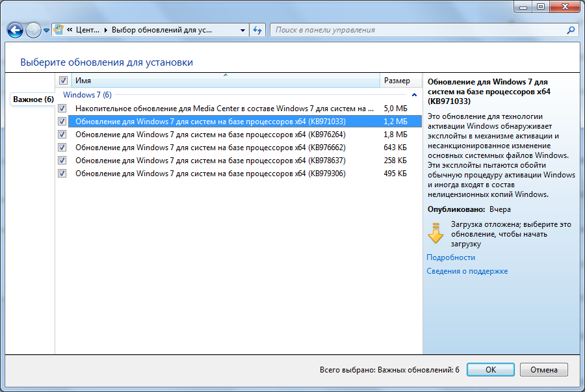
Task: Uncheck the KB976264 update checkbox
Action: click(62, 135)
